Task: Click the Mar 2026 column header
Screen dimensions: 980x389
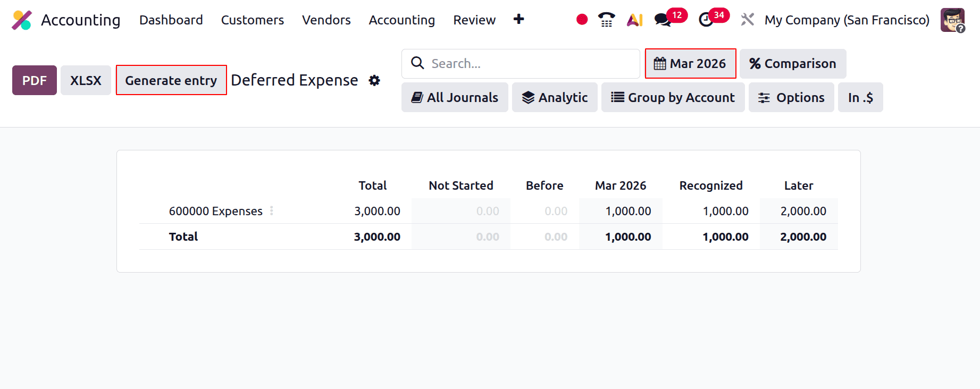Action: pos(621,185)
